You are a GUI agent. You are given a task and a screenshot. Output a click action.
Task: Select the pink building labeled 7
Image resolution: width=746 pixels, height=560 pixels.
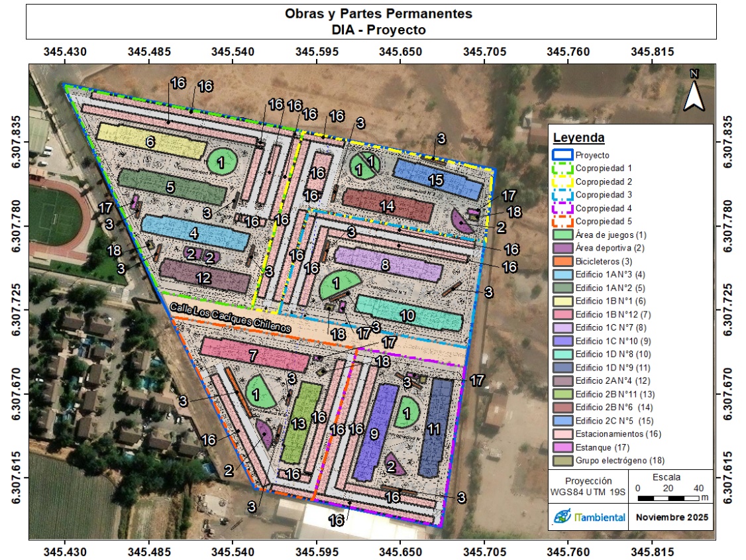(254, 355)
